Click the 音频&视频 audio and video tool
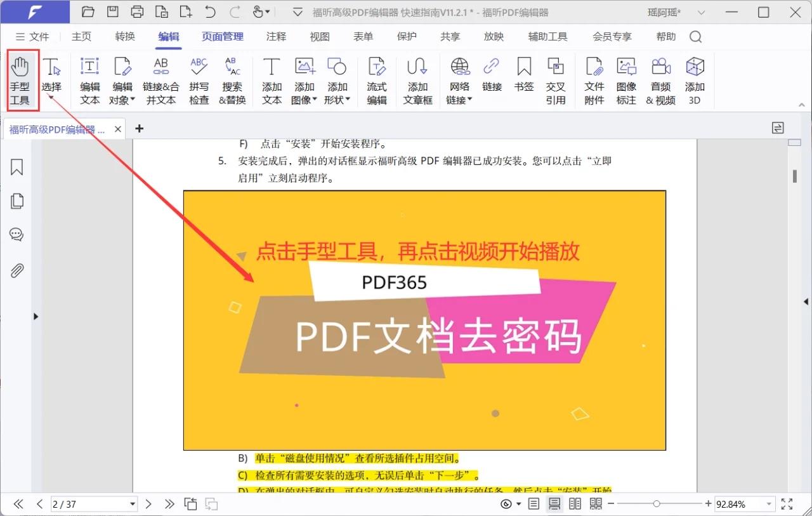The image size is (812, 516). [660, 81]
